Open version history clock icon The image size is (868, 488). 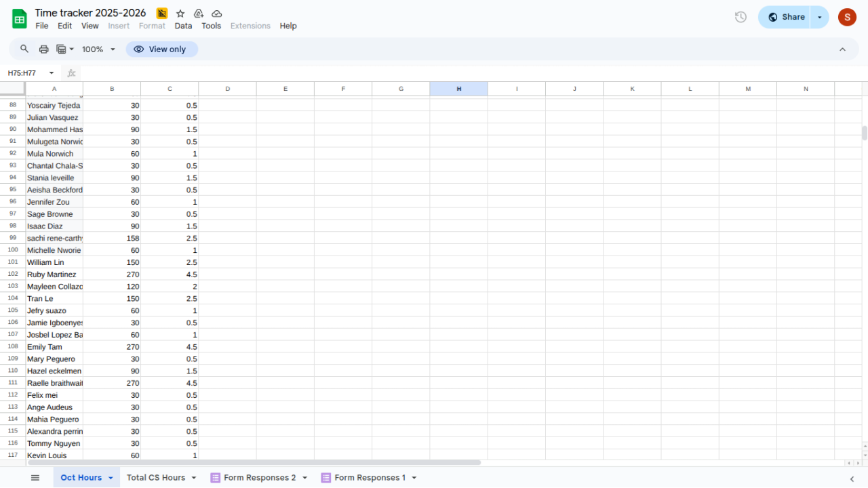pos(741,17)
